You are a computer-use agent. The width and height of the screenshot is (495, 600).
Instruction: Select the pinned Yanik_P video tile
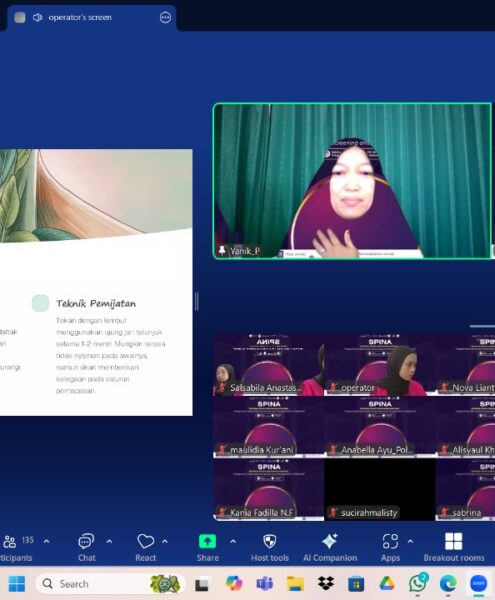click(353, 181)
